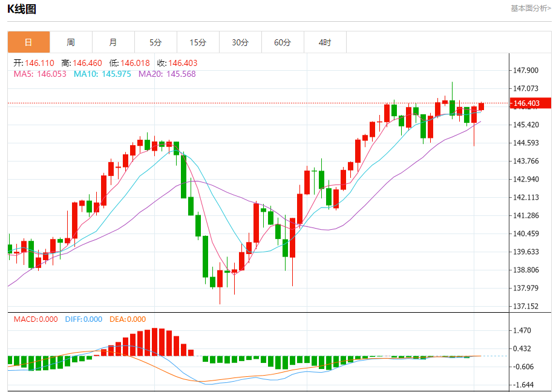Click the red 146.403 current price tag

(x=530, y=103)
